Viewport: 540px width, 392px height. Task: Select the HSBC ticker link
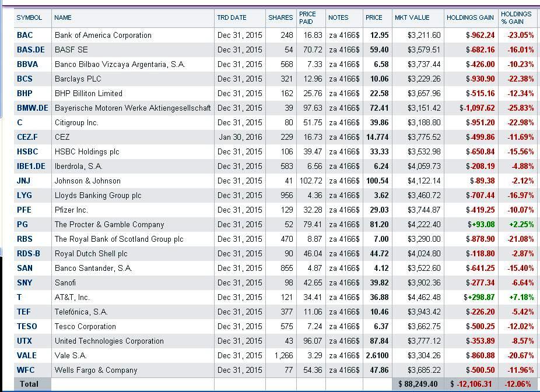(27, 151)
